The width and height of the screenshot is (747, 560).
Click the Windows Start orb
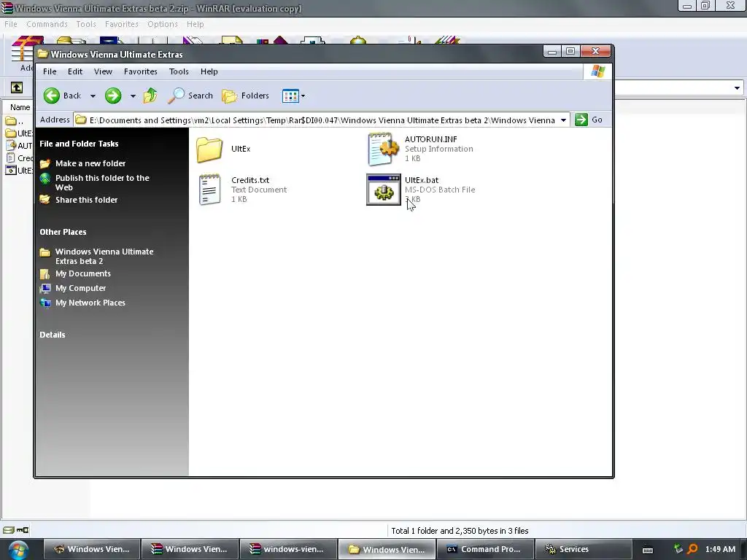[x=18, y=550]
